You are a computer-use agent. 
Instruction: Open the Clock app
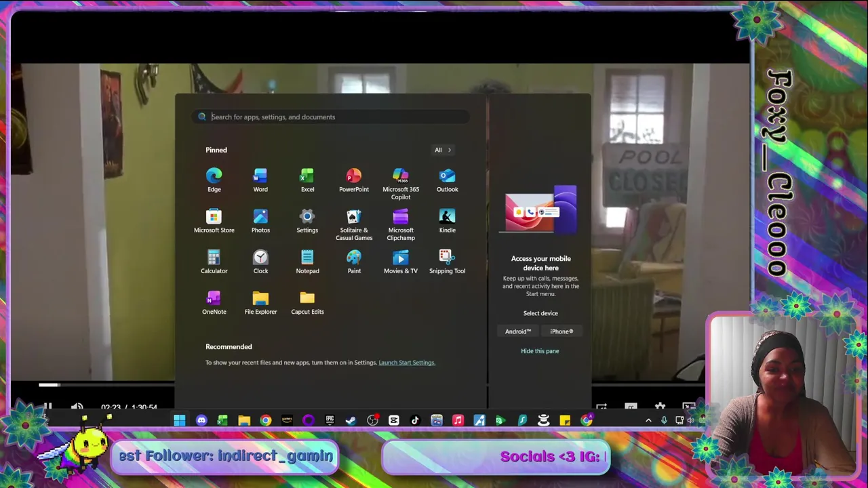[260, 262]
